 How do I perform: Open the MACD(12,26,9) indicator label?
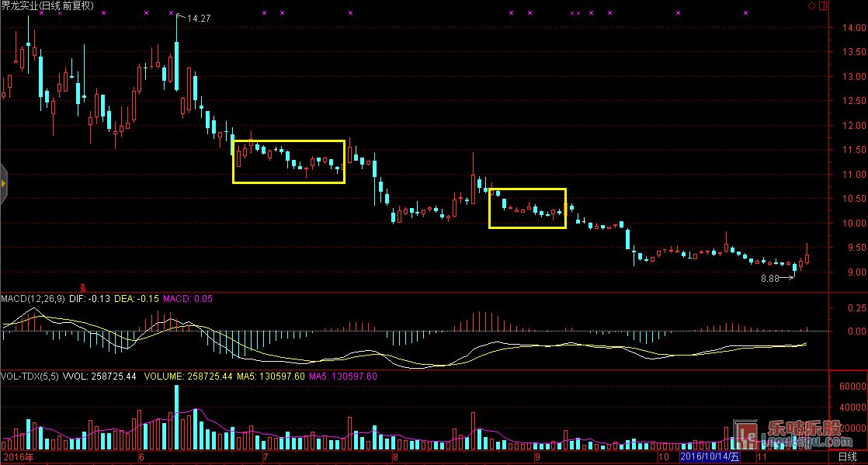pos(34,299)
